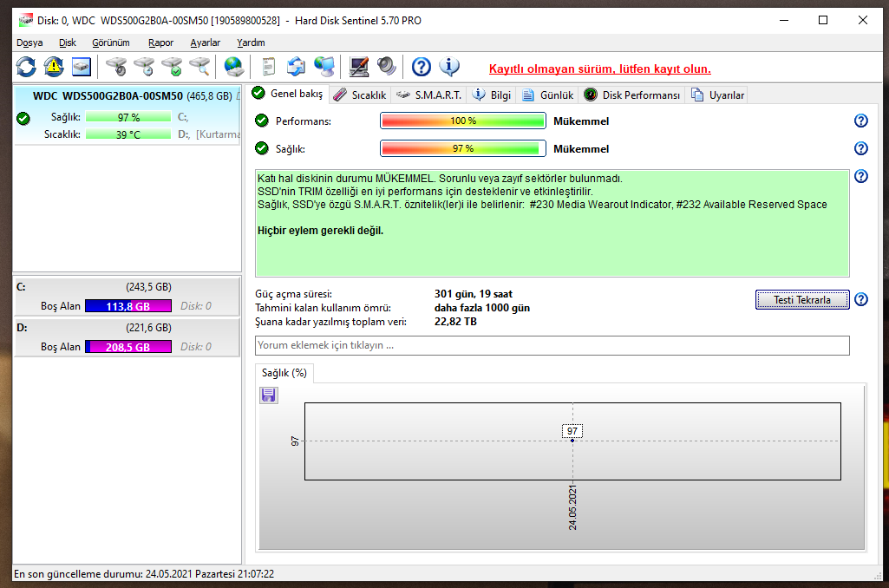Click the help icon beside Sağlık bar

point(860,148)
